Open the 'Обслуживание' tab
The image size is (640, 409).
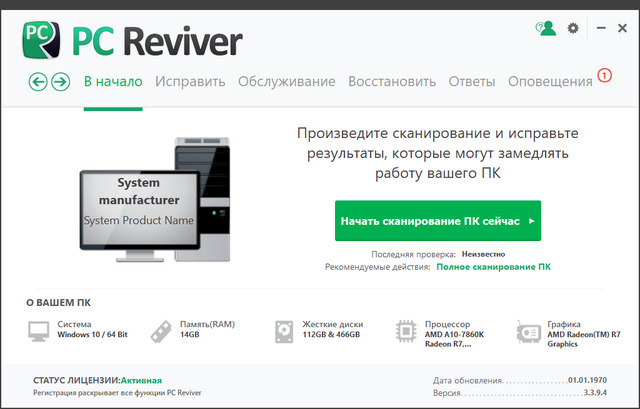[x=287, y=82]
